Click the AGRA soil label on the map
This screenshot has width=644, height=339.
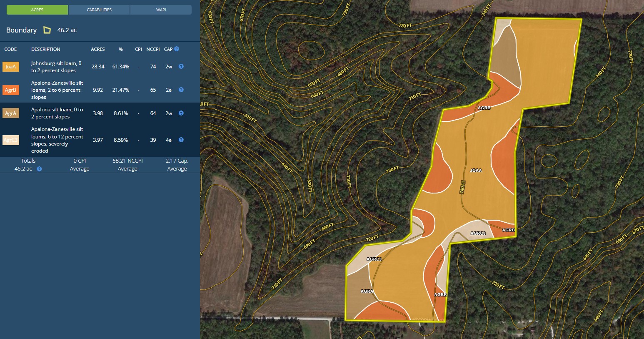[x=367, y=291]
